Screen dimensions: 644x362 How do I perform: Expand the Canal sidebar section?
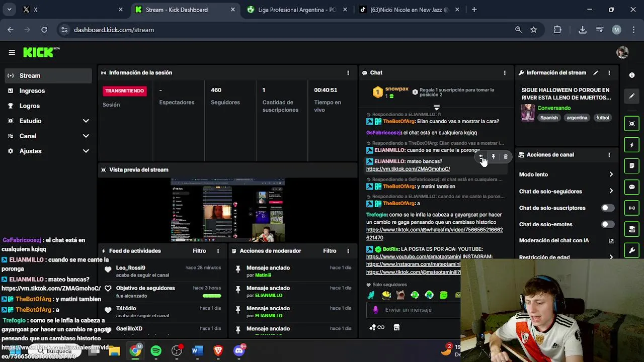(48, 136)
